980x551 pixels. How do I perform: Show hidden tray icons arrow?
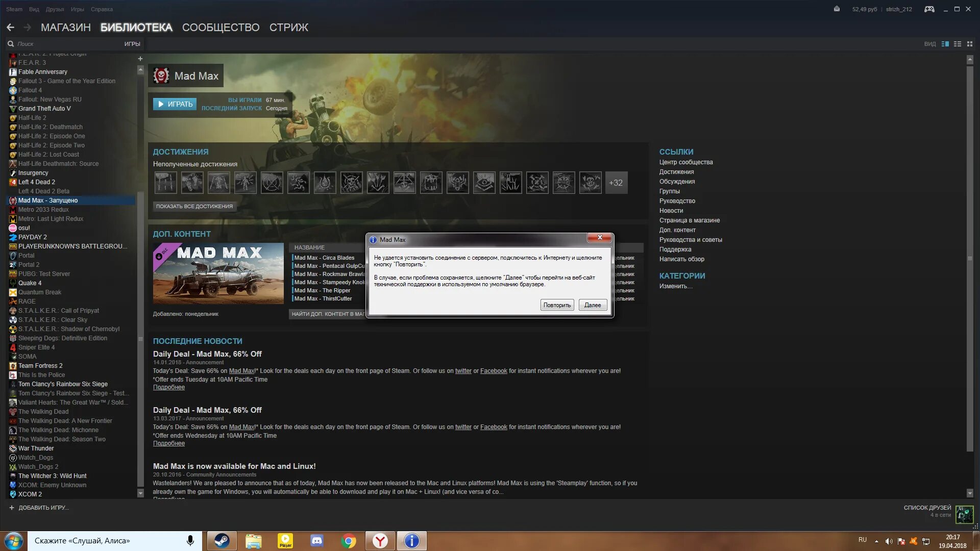(x=876, y=541)
